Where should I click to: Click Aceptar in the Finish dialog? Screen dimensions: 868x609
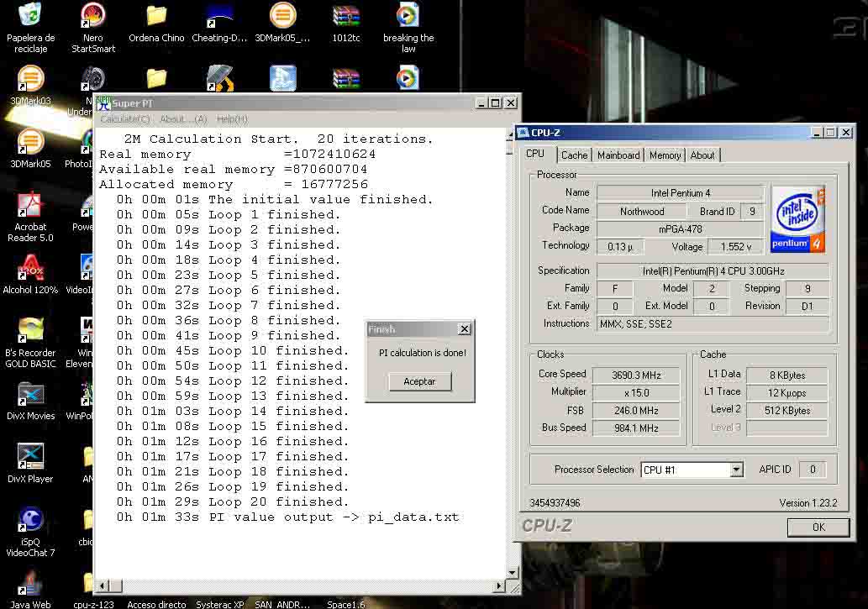tap(419, 381)
